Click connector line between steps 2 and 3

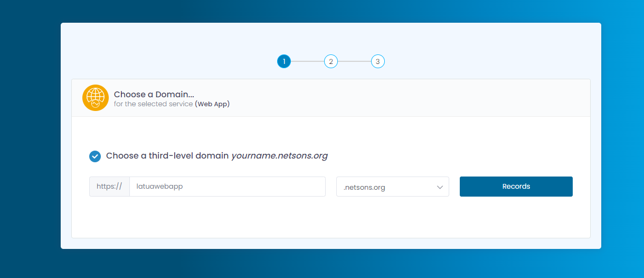click(x=354, y=62)
